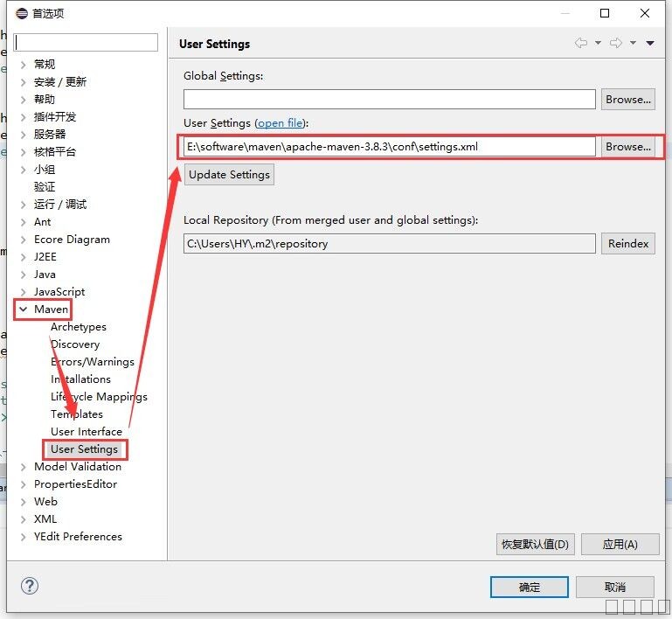672x619 pixels.
Task: Open the view menu triangle icon
Action: pos(650,44)
